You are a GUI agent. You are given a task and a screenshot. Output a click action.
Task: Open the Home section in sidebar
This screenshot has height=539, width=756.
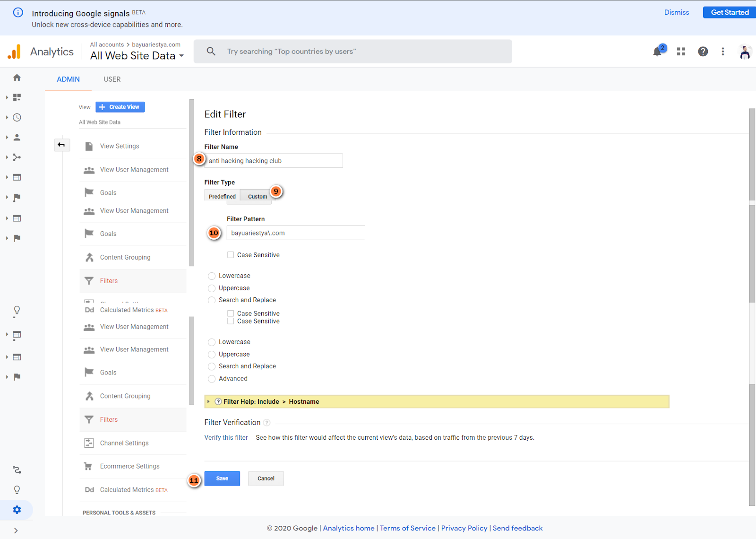17,78
